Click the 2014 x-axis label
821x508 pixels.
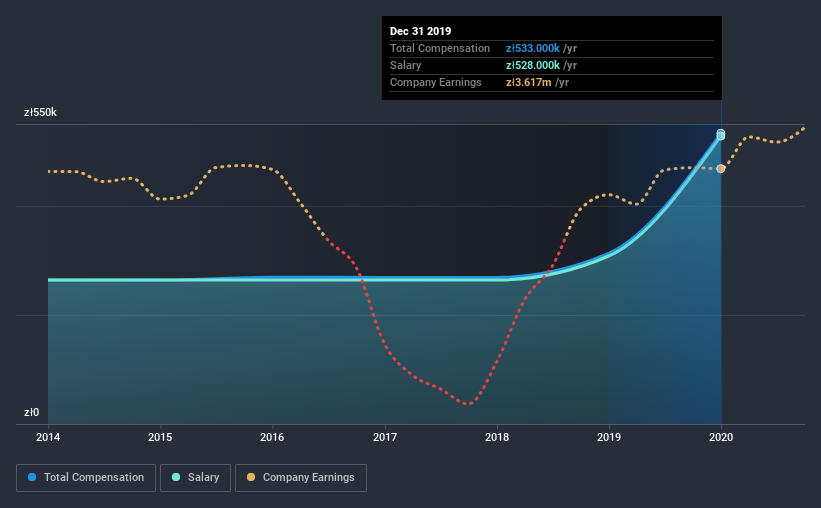pos(48,437)
